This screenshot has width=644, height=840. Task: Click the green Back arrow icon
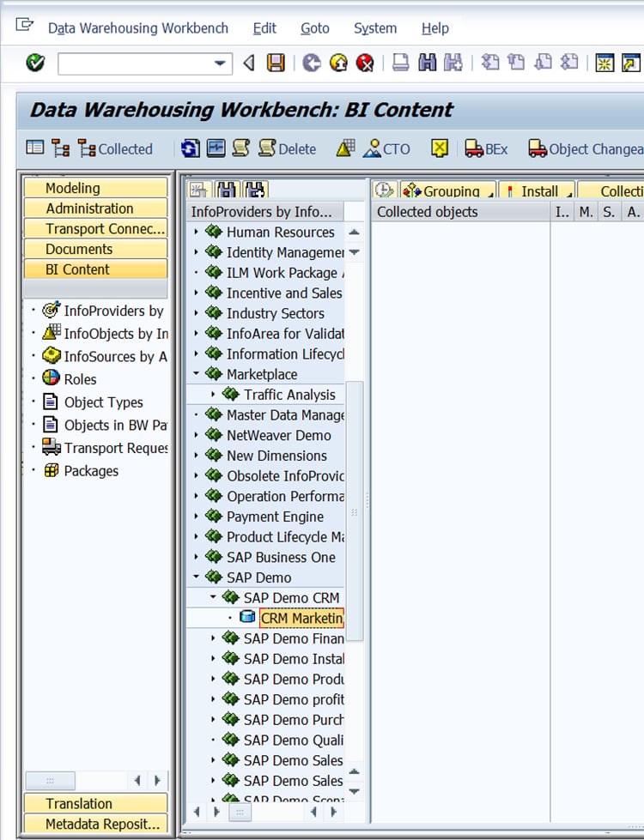tap(312, 63)
